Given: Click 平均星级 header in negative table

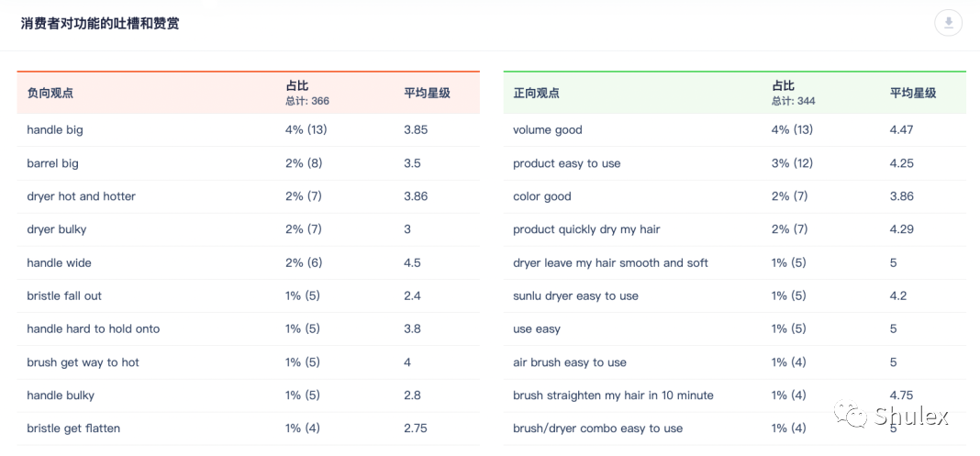Looking at the screenshot, I should [x=427, y=93].
